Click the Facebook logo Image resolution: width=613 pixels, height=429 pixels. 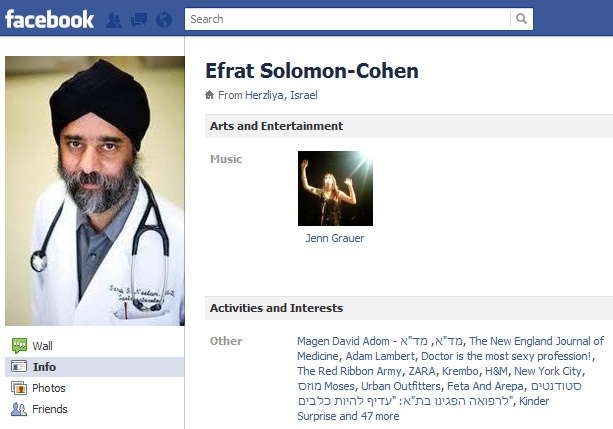[x=50, y=19]
